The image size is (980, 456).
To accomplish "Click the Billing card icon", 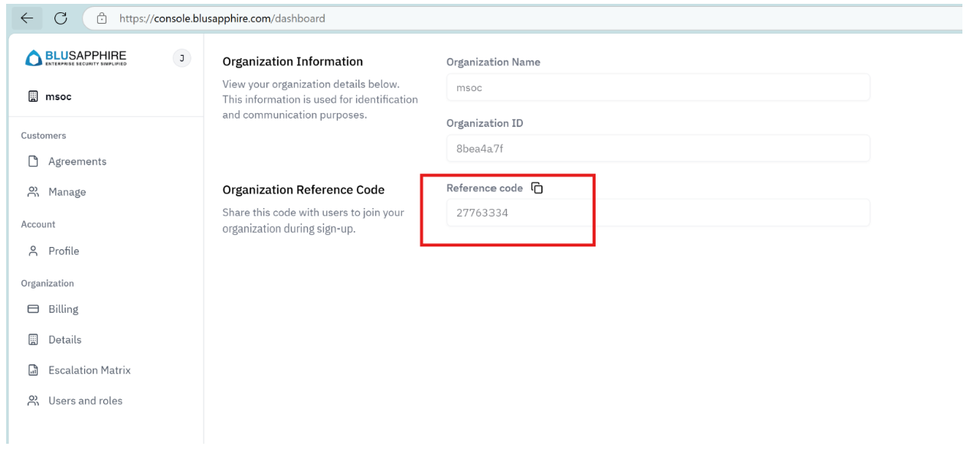I will 33,309.
